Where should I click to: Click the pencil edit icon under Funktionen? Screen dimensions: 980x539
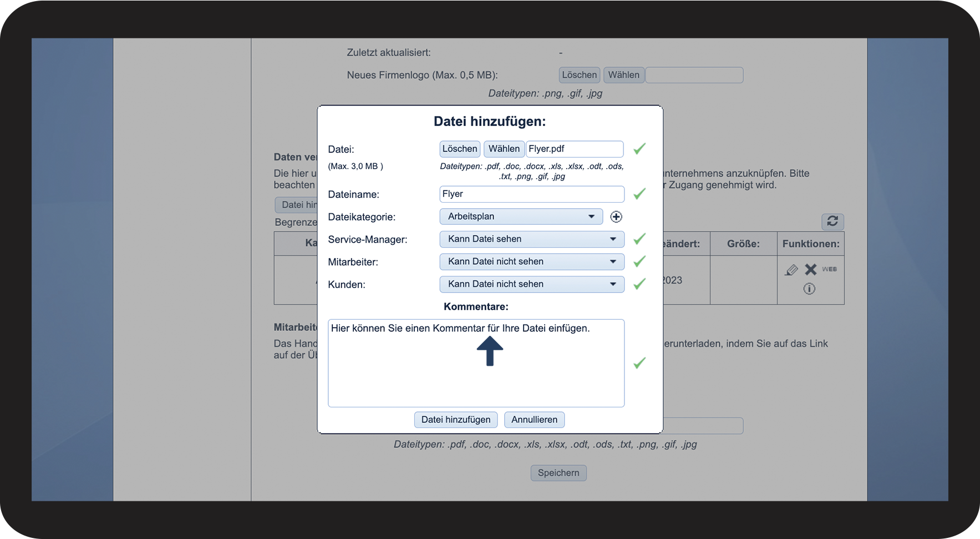[791, 270]
